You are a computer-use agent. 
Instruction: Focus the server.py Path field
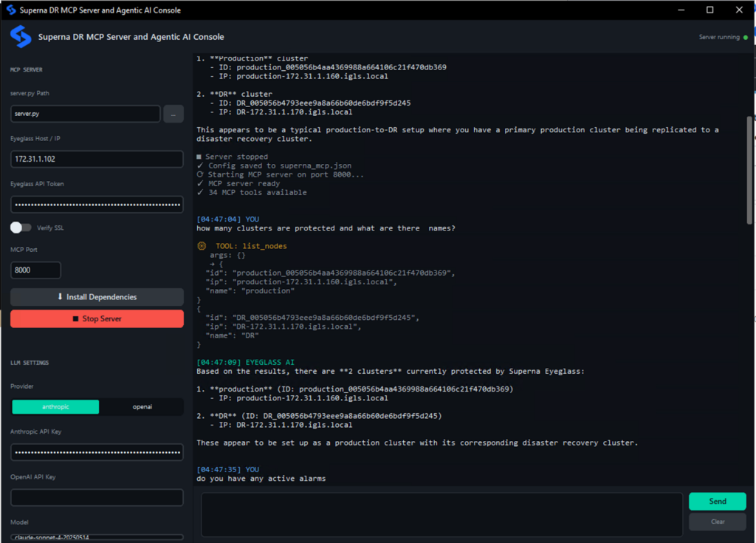85,114
